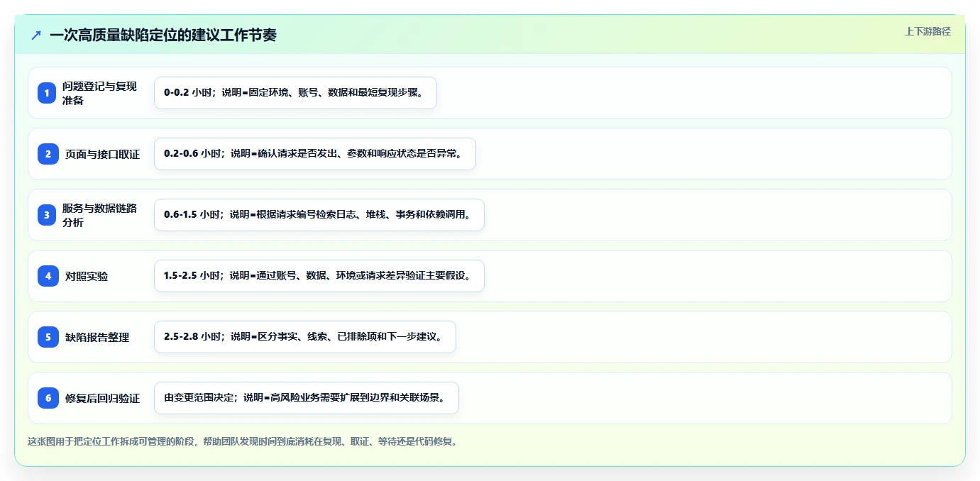Click step number badge 1
Screen dimensions: 980x481
(x=48, y=93)
